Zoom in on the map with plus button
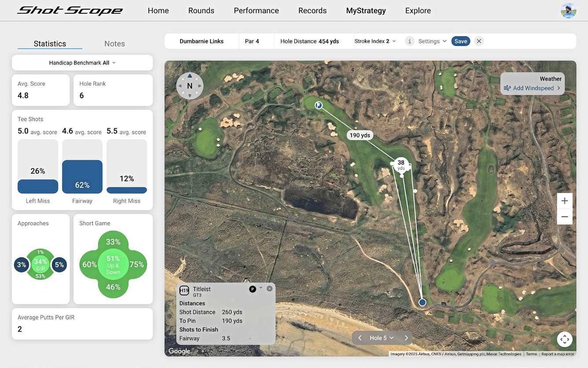This screenshot has height=368, width=588. pos(564,201)
